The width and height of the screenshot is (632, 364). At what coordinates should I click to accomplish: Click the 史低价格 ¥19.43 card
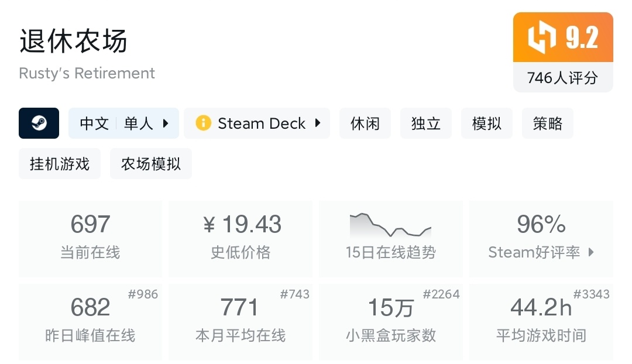241,238
